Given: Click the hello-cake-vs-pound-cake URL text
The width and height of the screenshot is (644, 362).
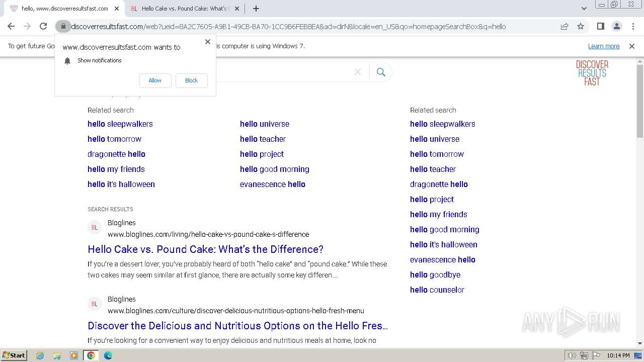Looking at the screenshot, I should coord(208,234).
